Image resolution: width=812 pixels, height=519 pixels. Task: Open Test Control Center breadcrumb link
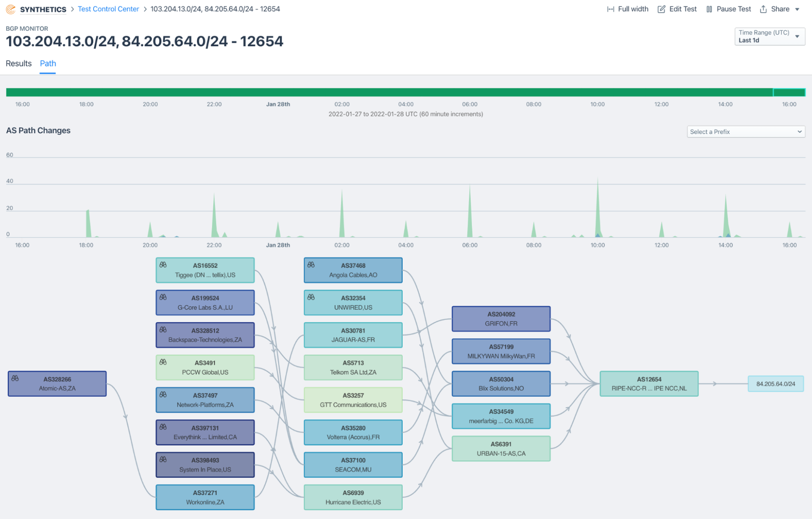[x=108, y=9]
